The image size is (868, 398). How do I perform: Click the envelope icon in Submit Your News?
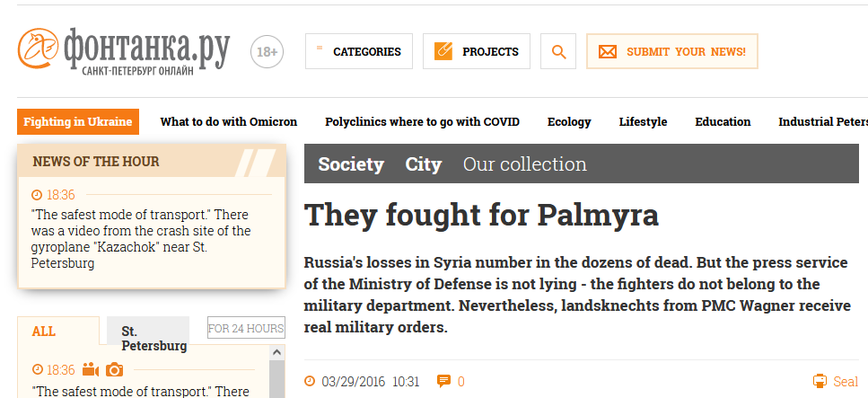click(x=608, y=52)
